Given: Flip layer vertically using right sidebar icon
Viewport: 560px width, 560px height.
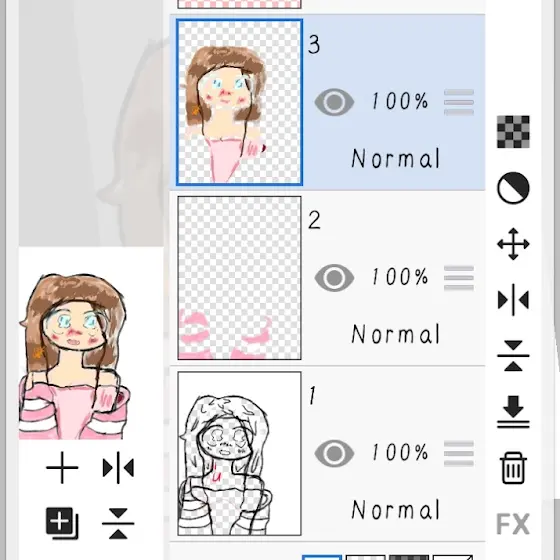Looking at the screenshot, I should [513, 356].
